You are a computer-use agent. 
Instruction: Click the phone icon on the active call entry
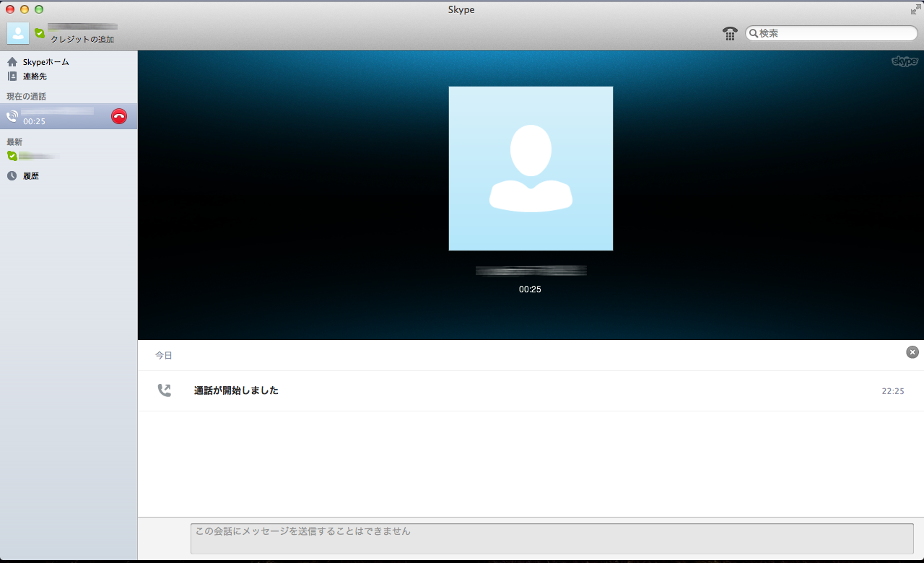(12, 115)
